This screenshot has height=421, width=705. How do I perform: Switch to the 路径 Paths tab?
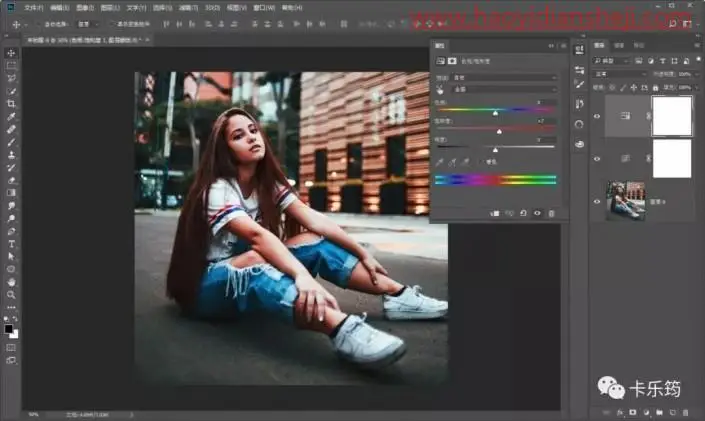coord(639,45)
